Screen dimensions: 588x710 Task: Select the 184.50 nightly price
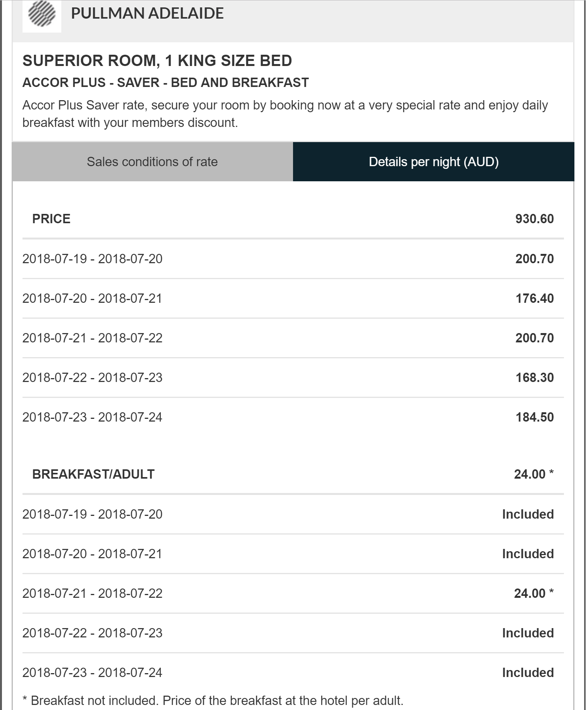click(534, 417)
